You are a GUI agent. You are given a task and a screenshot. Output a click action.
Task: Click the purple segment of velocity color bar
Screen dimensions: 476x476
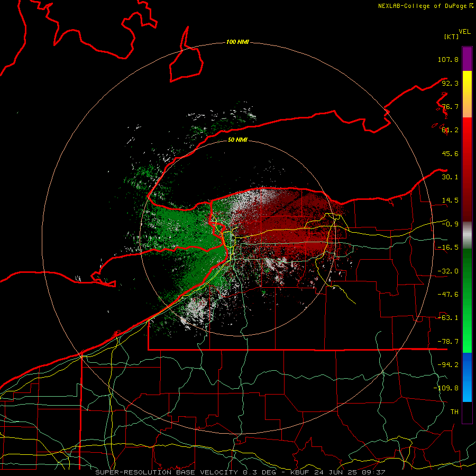click(x=467, y=59)
